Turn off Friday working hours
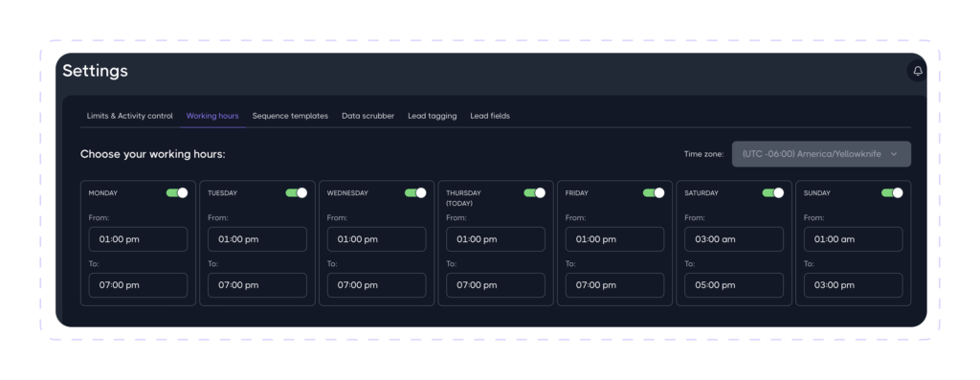The image size is (980, 380). 654,193
